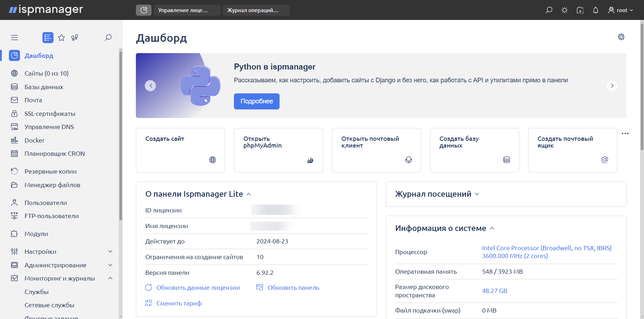The image size is (644, 319).
Task: Show favorites star in sidebar
Action: click(61, 37)
